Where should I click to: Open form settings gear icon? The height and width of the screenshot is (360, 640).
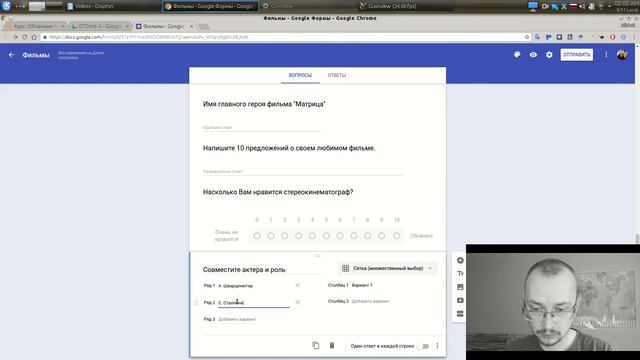549,55
